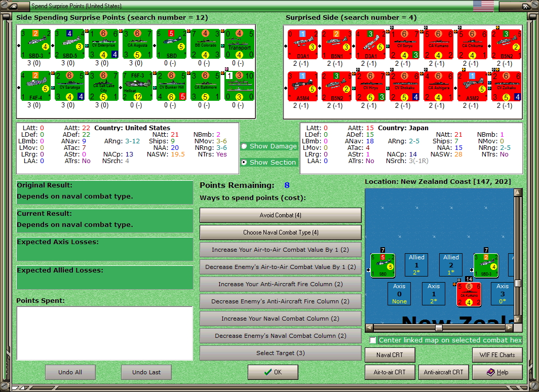
Task: Click the B5N1 Japanese aircraft counter
Action: tap(336, 44)
